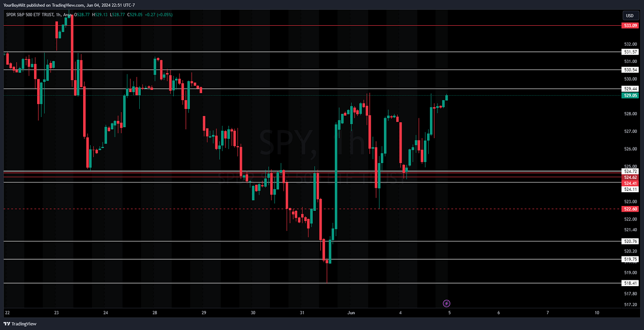The height and width of the screenshot is (330, 644).
Task: Click date 7 on the time axis
Action: 547,313
